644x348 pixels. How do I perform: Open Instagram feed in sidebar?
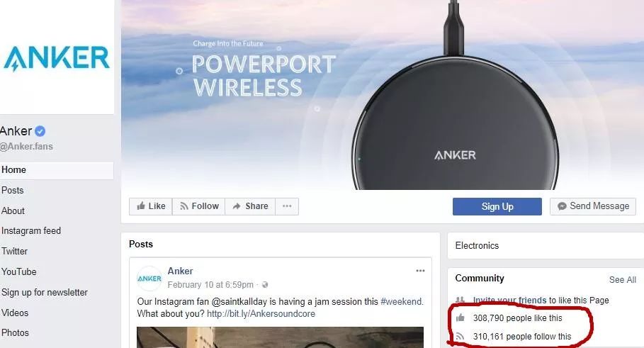tap(30, 231)
